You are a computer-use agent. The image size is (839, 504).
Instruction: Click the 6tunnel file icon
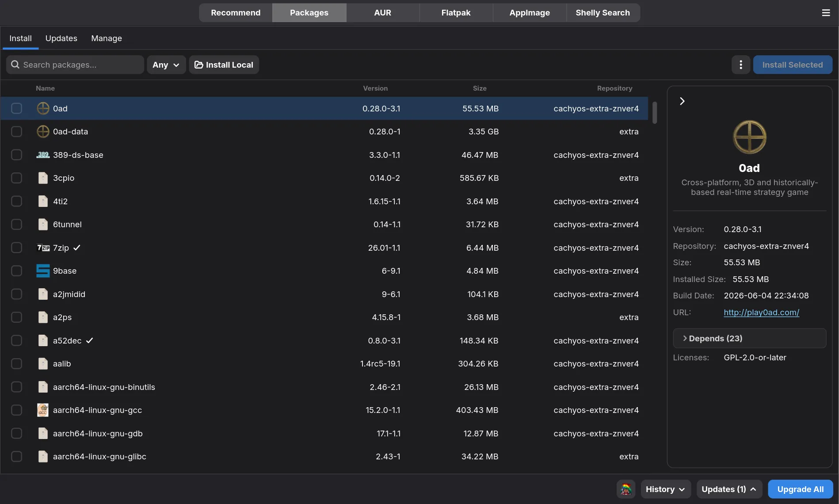click(x=43, y=224)
